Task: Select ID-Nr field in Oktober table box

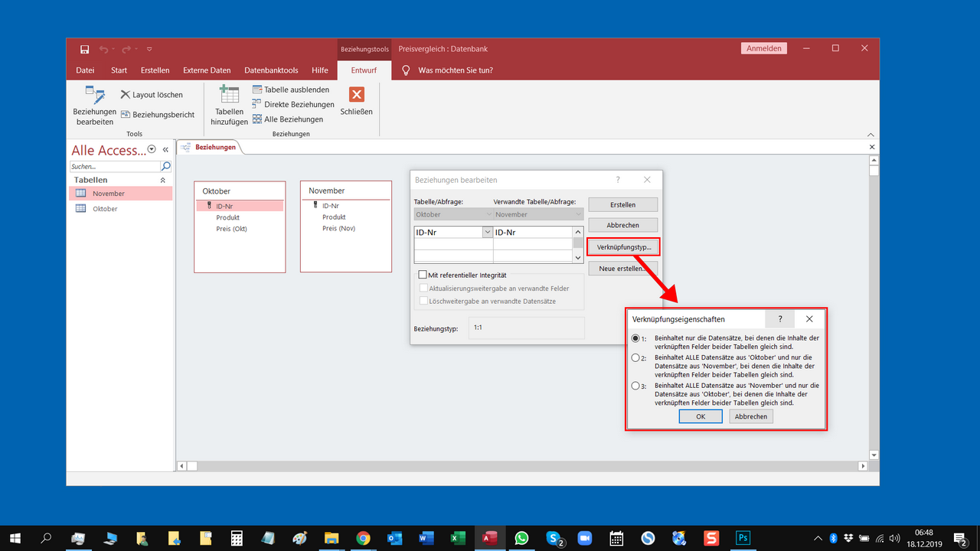Action: [x=240, y=206]
